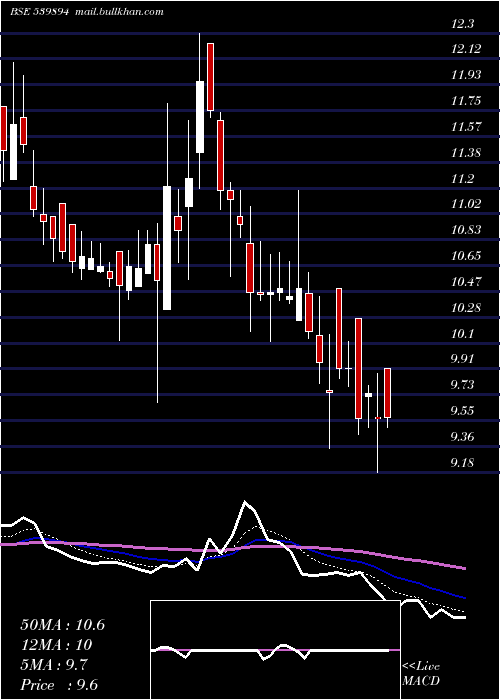
Task: Select the 11.57 price axis label
Action: [x=466, y=127]
